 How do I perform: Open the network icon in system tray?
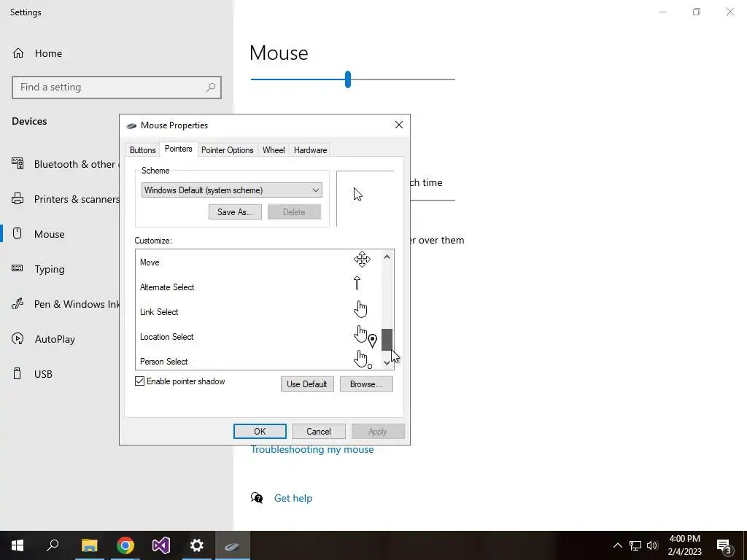point(635,545)
